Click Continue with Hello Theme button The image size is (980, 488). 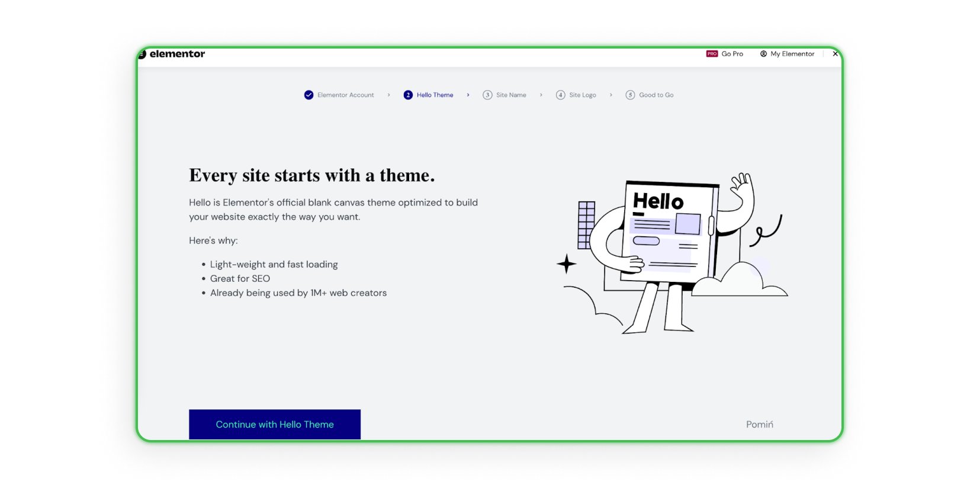click(275, 425)
